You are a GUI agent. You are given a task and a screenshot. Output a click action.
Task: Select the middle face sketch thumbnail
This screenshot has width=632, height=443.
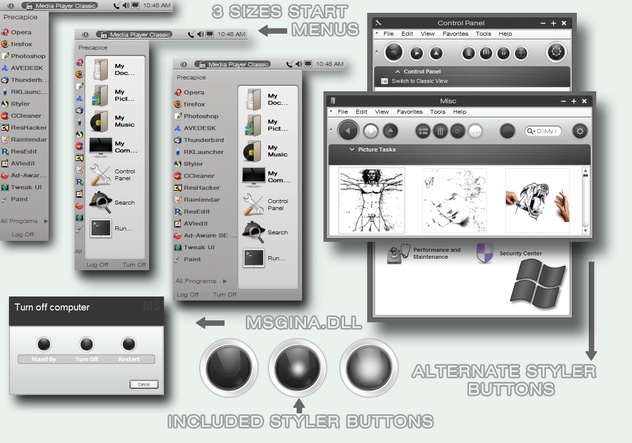[454, 200]
